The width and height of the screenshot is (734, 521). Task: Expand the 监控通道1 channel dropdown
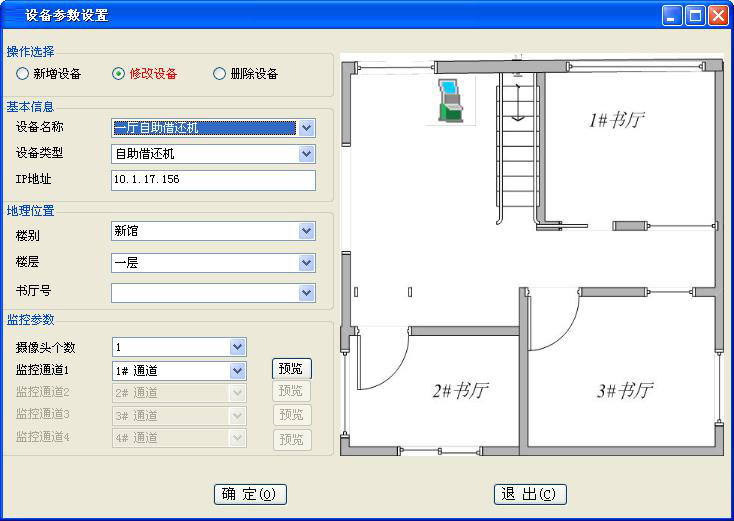pyautogui.click(x=237, y=371)
